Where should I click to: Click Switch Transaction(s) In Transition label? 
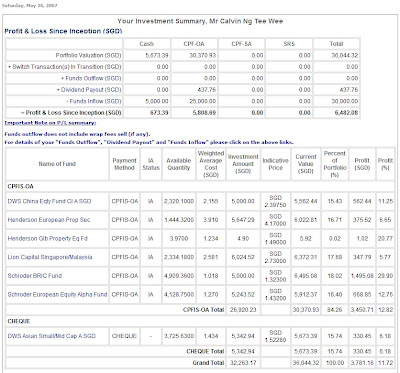click(x=65, y=67)
